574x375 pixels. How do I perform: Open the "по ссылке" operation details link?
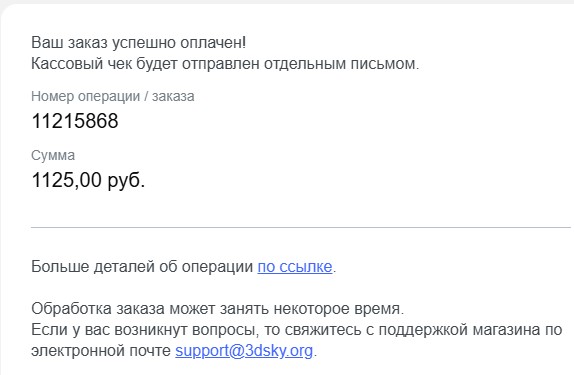click(295, 267)
